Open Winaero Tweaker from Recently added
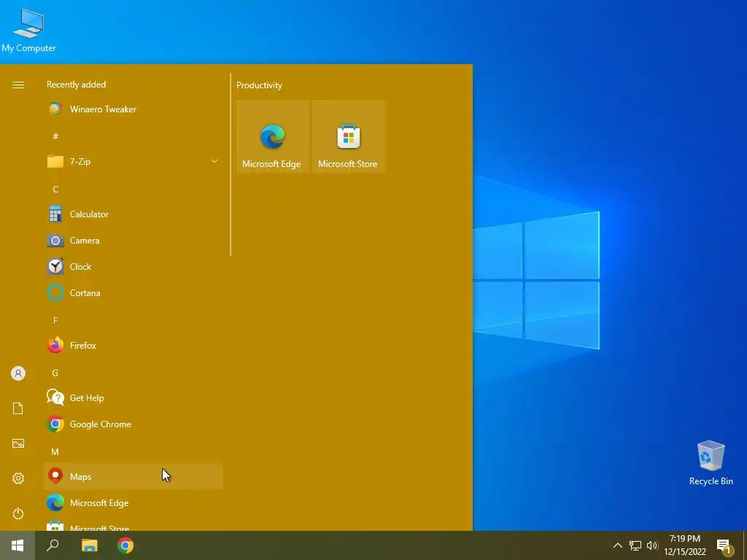This screenshot has width=747, height=560. [133, 109]
